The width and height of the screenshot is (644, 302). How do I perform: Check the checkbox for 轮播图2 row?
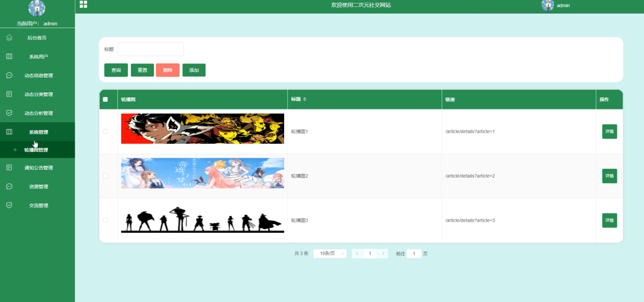[105, 176]
